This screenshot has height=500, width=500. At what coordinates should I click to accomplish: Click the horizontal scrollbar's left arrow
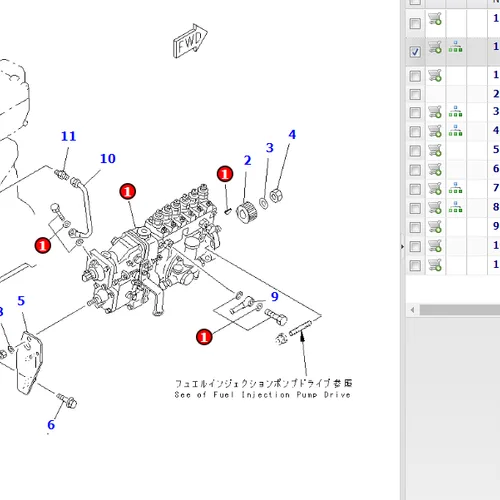(x=413, y=310)
